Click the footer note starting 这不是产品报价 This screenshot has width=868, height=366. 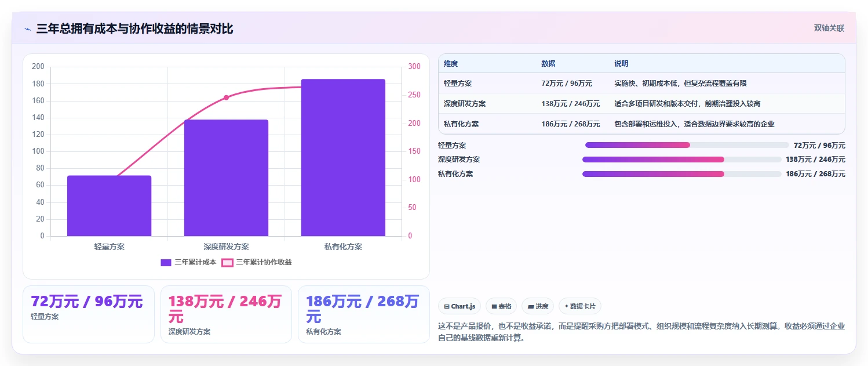(641, 332)
